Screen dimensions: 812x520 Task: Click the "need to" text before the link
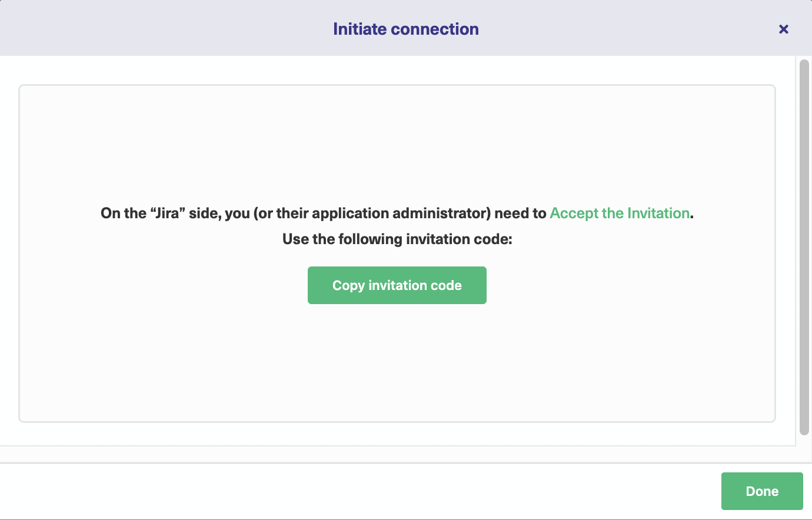click(520, 213)
